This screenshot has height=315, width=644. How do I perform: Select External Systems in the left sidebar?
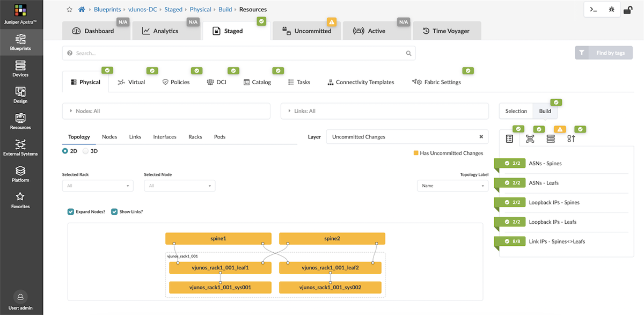(x=20, y=149)
